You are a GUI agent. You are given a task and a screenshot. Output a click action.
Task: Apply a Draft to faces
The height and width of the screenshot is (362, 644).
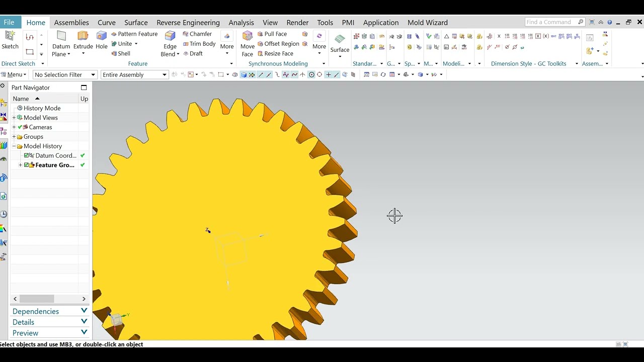point(193,54)
